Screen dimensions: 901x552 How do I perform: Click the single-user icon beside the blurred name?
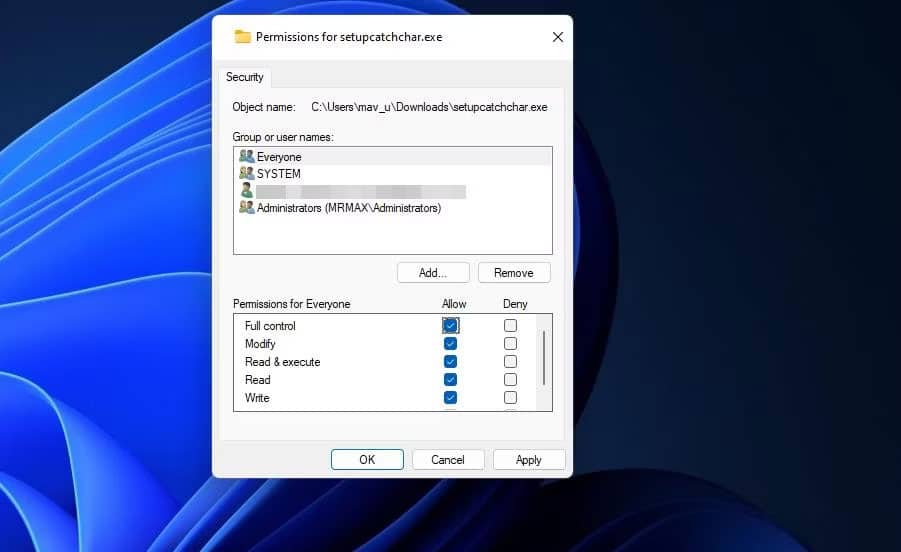(247, 190)
